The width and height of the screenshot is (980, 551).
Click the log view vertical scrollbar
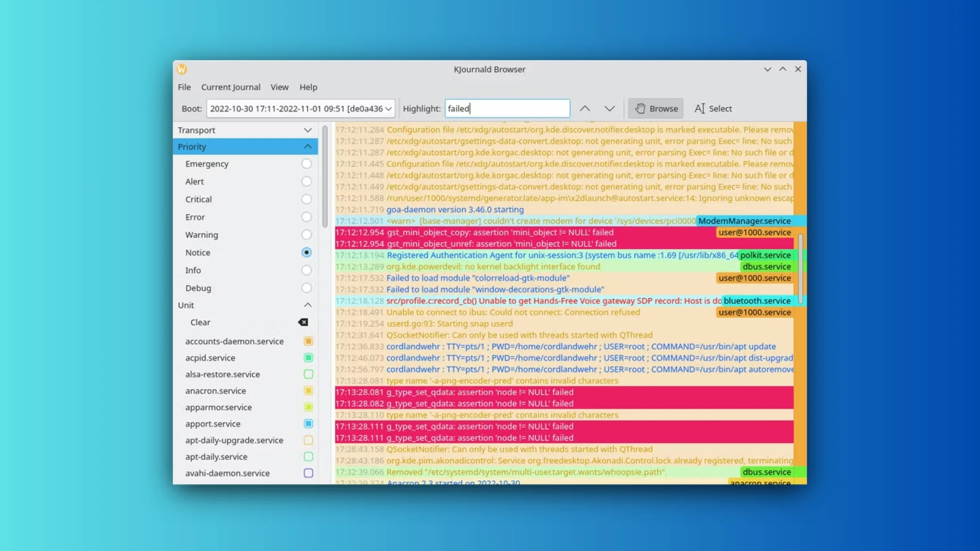(800, 269)
